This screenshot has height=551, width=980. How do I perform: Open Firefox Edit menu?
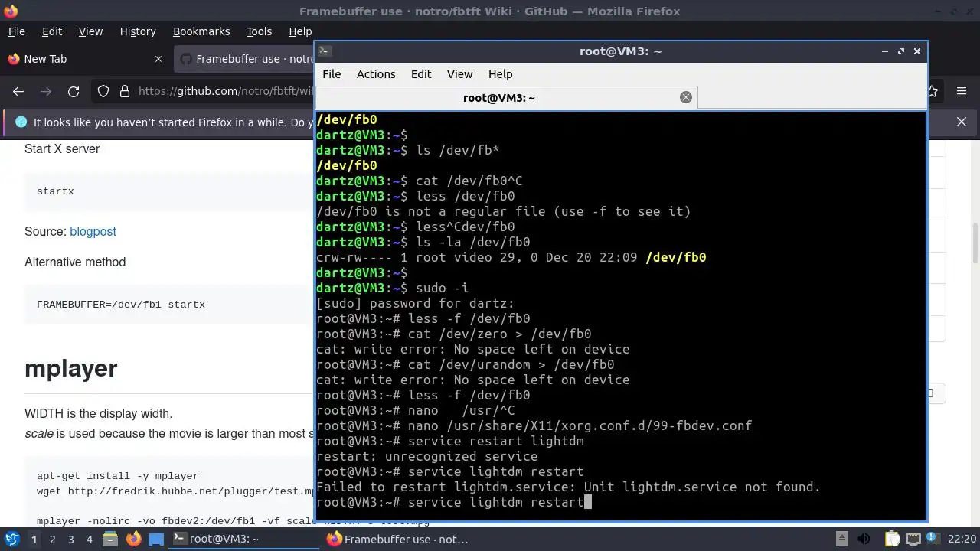click(x=52, y=31)
